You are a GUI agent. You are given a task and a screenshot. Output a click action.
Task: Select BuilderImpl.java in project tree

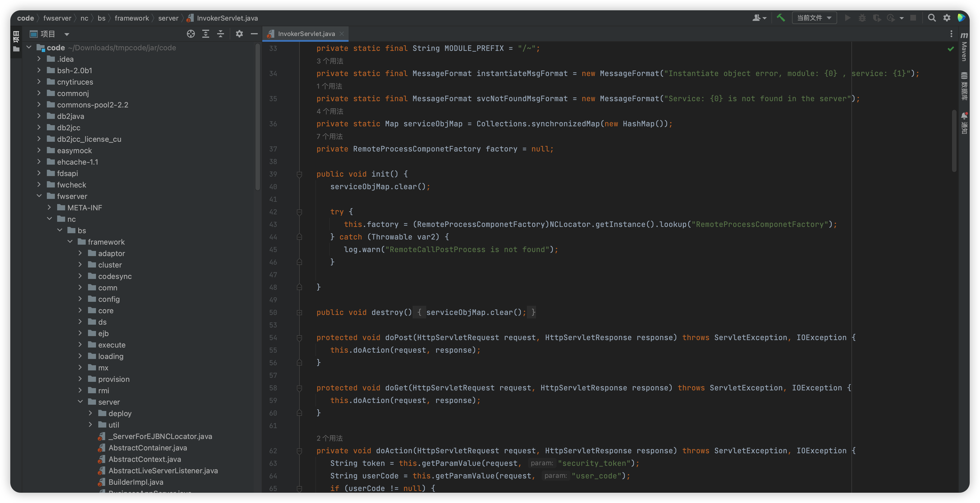point(136,482)
